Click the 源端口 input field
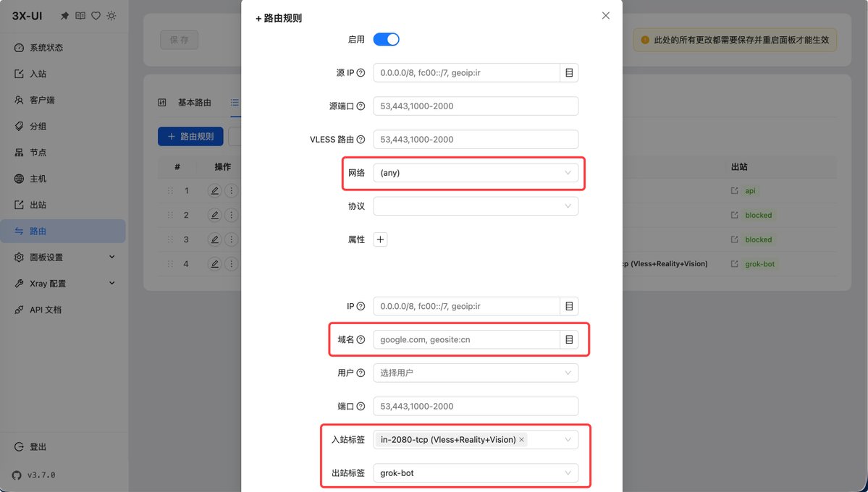868x492 pixels. tap(476, 106)
